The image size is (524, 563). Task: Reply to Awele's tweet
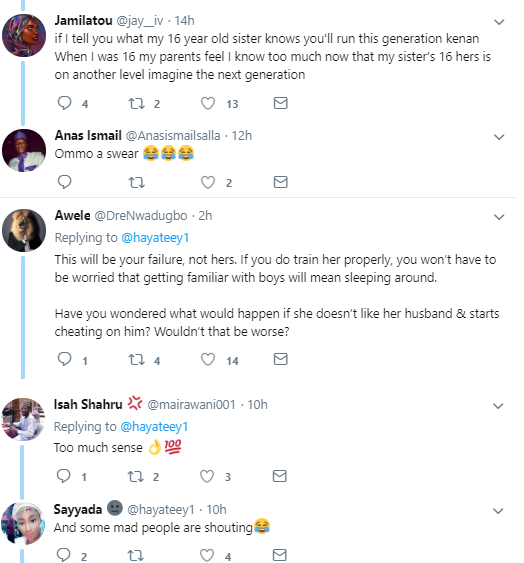pyautogui.click(x=65, y=359)
